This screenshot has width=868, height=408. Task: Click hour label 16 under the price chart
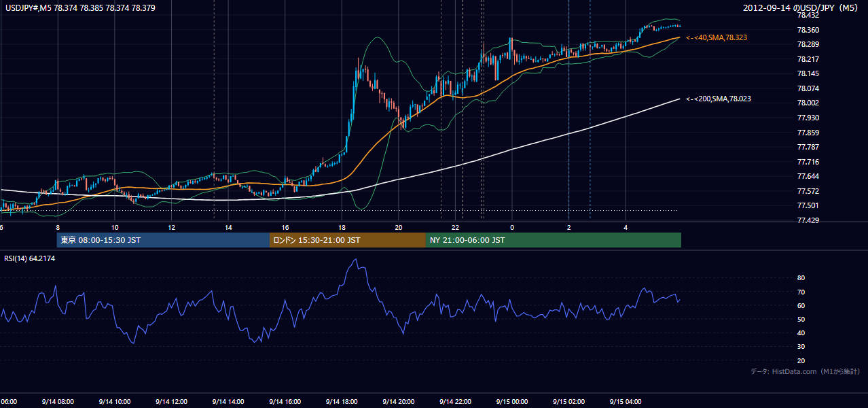click(285, 227)
